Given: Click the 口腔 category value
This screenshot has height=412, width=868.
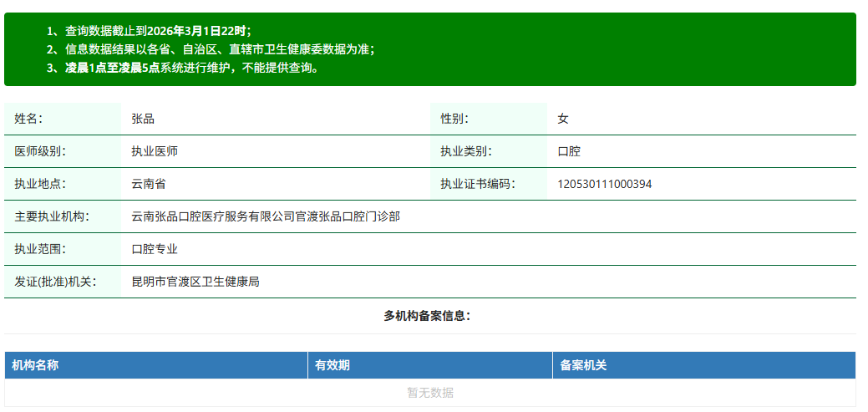Looking at the screenshot, I should (569, 151).
